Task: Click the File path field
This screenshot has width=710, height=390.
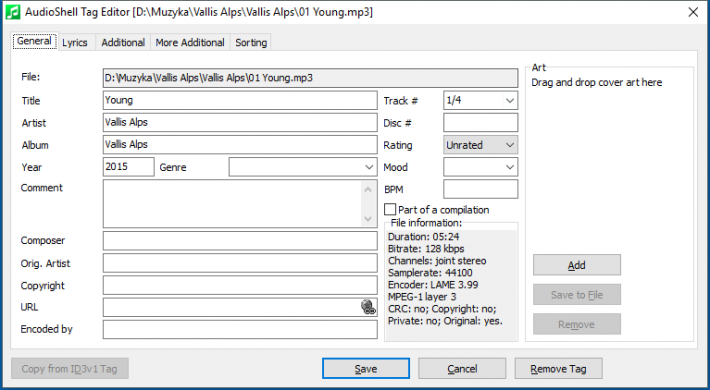Action: coord(310,78)
